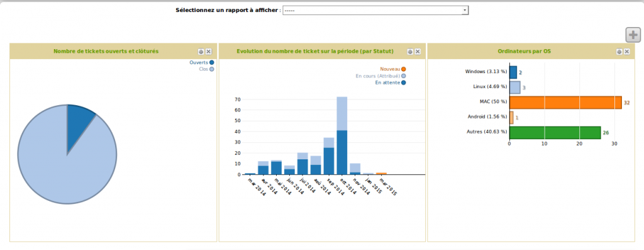This screenshot has height=250, width=644.
Task: Click the Android bar
Action: pyautogui.click(x=512, y=118)
